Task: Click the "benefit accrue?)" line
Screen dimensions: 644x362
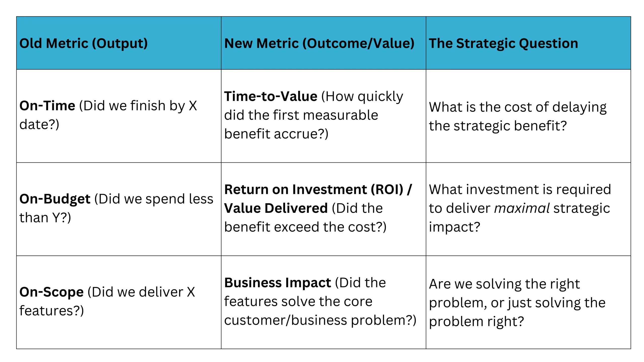Action: point(276,134)
